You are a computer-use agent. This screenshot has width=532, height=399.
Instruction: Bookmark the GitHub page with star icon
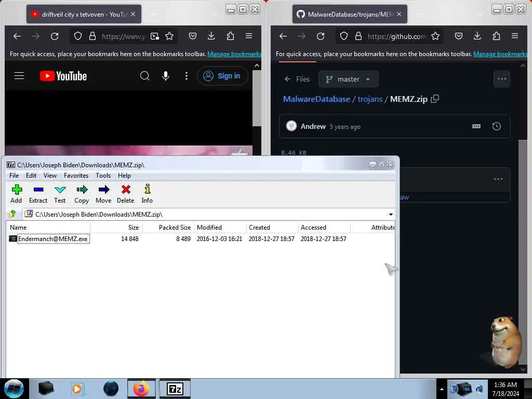point(435,36)
